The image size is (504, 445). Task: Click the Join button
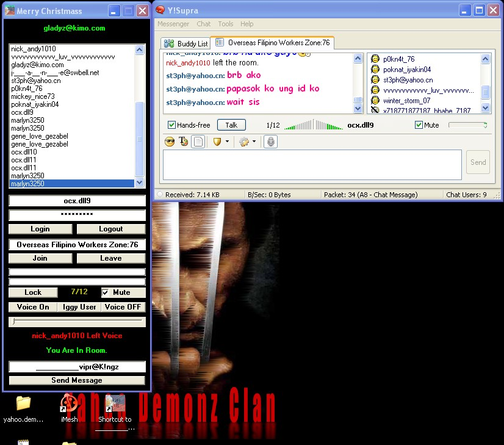(40, 258)
